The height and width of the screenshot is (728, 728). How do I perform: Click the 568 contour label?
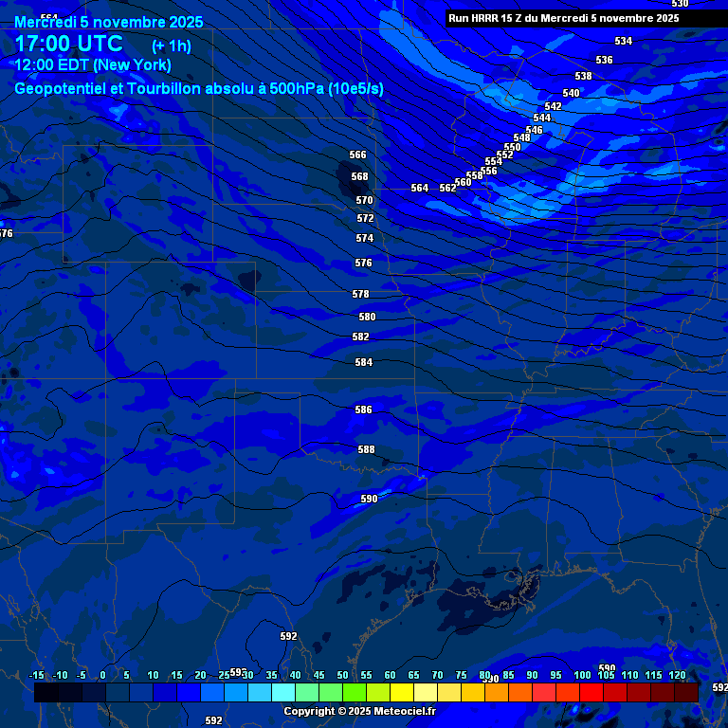point(359,177)
